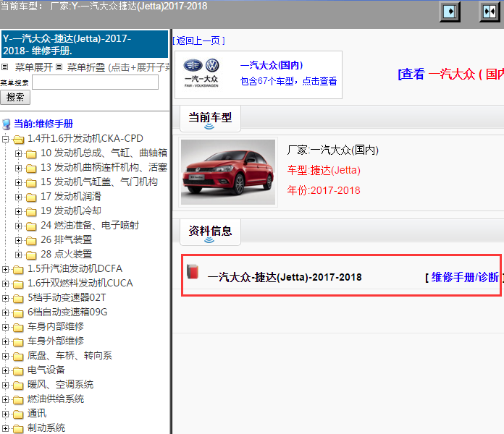Select 暖风、空调系统 tree label
This screenshot has height=434, width=504.
(x=60, y=385)
